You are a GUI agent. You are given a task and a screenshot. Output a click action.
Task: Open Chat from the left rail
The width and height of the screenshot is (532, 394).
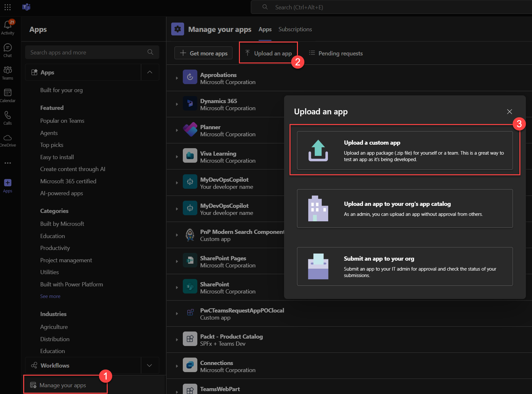tap(8, 51)
